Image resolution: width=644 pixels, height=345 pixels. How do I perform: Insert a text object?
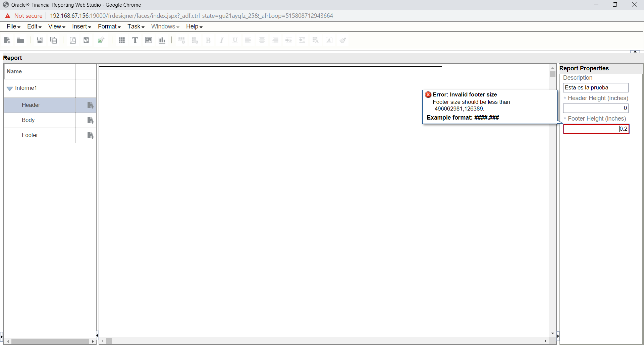click(x=135, y=40)
